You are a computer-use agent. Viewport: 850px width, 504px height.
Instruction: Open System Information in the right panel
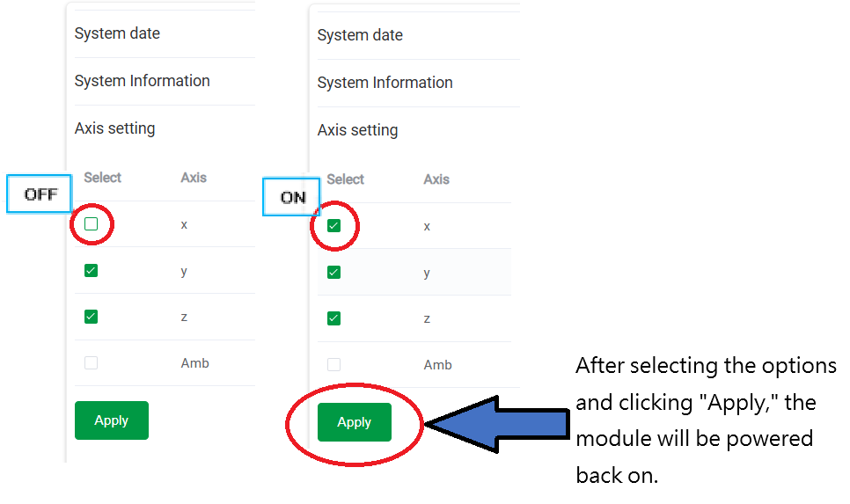pos(385,83)
